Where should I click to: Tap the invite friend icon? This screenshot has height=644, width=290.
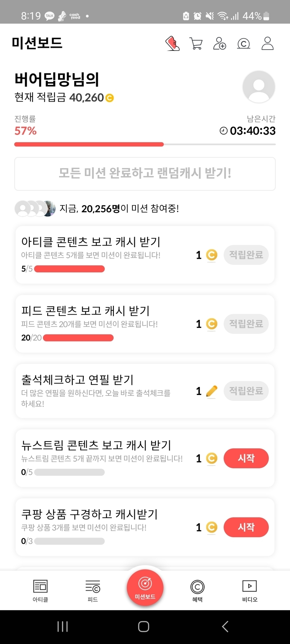point(219,44)
